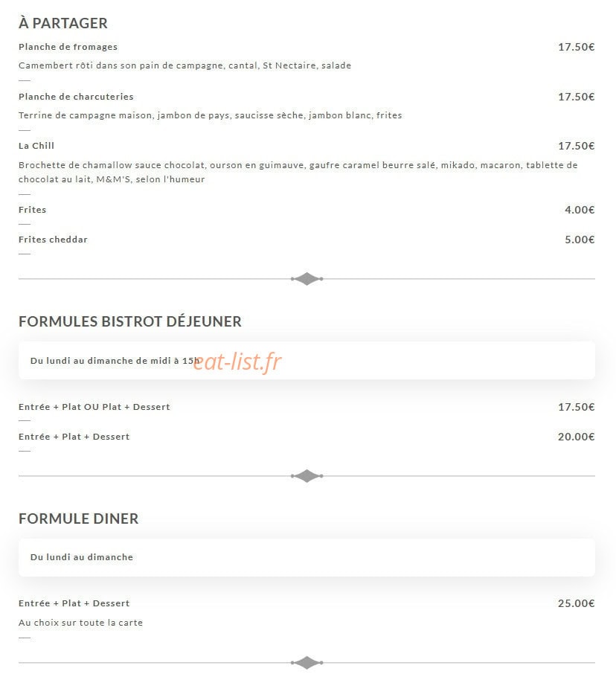
Task: Click the 25.00€ dinner formula price
Action: point(576,603)
